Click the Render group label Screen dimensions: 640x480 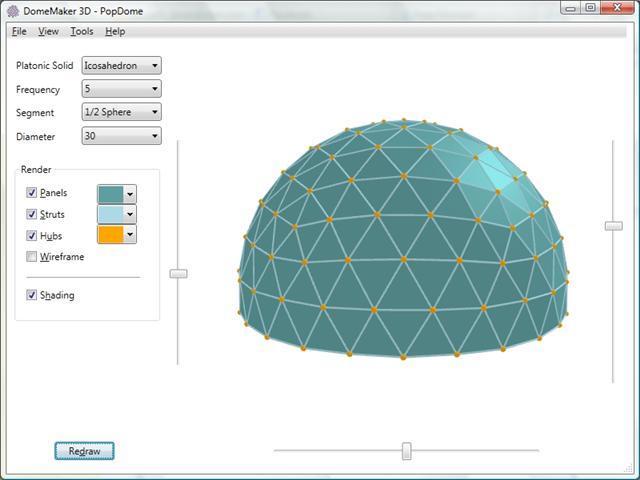click(36, 169)
